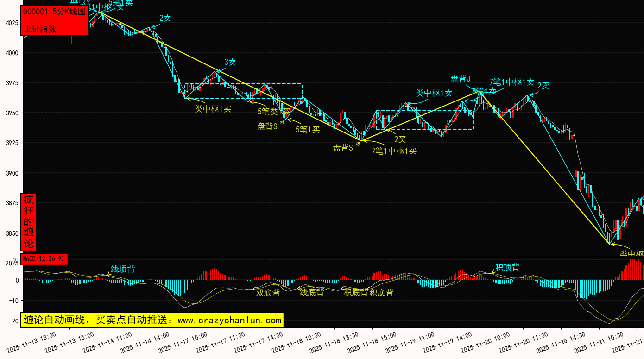Click the 双底背 MACD divergence label
The height and width of the screenshot is (359, 644).
(268, 292)
